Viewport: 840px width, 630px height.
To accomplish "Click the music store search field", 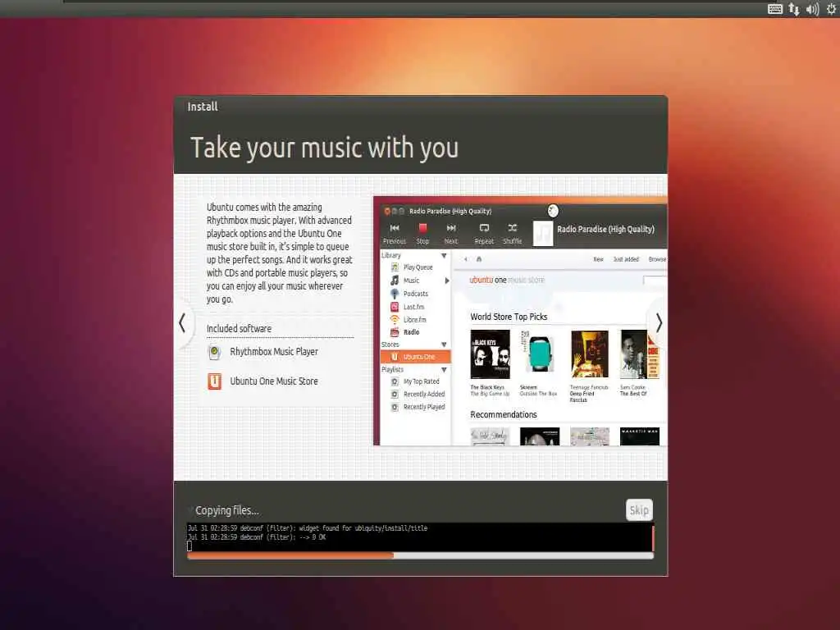I will (655, 281).
